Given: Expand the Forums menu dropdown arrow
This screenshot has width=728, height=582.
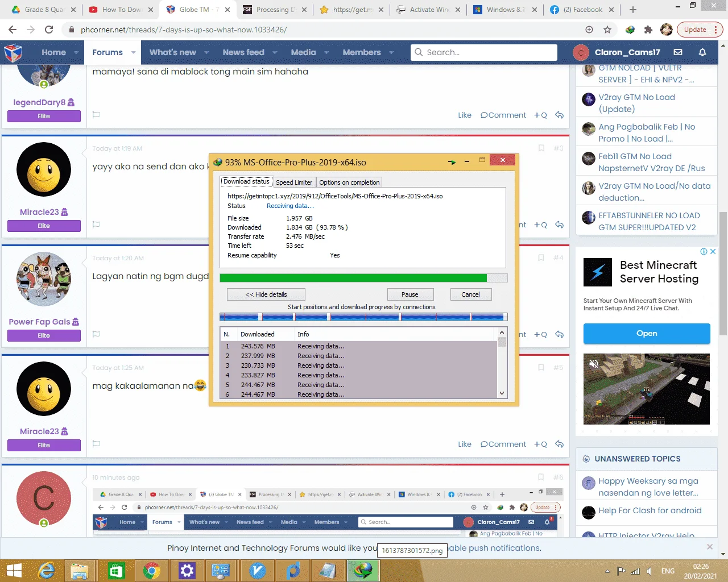Looking at the screenshot, I should coord(133,52).
